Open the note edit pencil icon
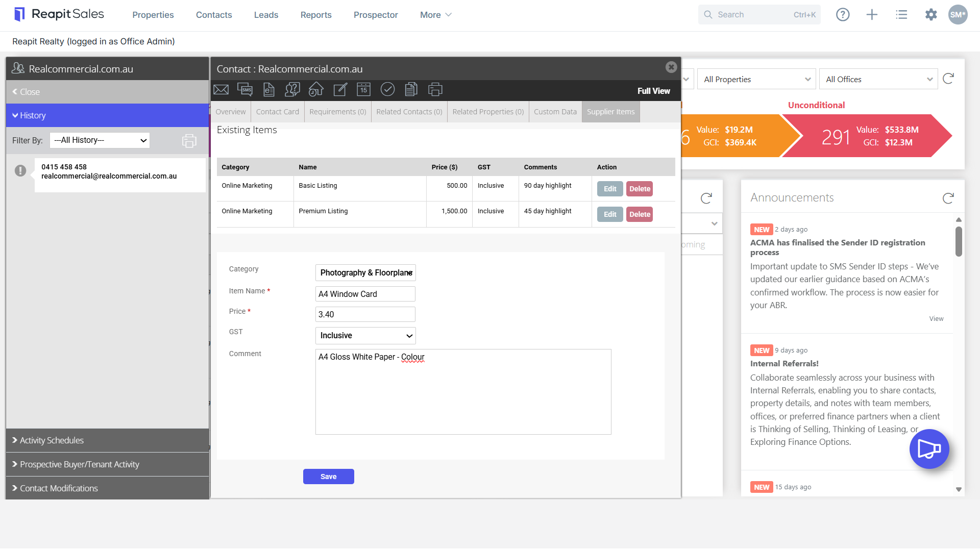980x551 pixels. (340, 90)
